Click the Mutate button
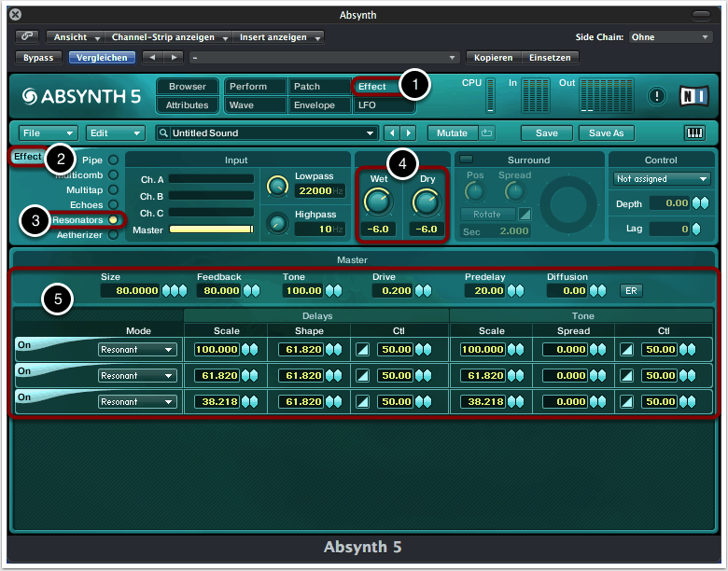 coord(453,133)
